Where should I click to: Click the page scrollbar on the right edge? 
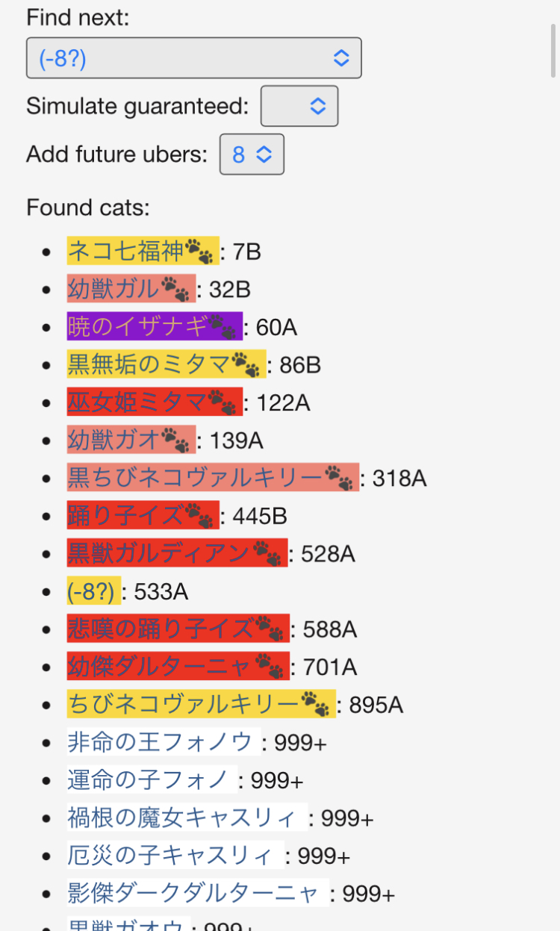pos(553,49)
